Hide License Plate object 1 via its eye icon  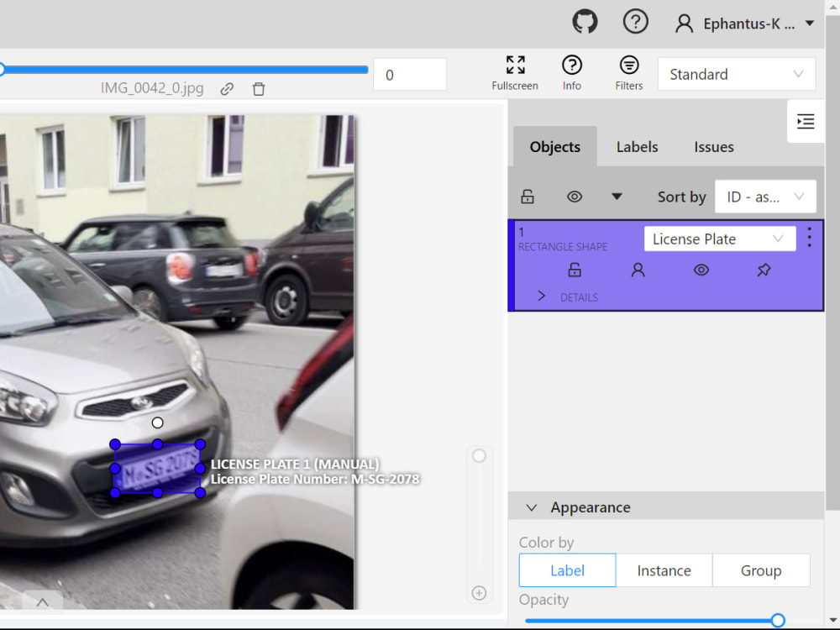(701, 270)
